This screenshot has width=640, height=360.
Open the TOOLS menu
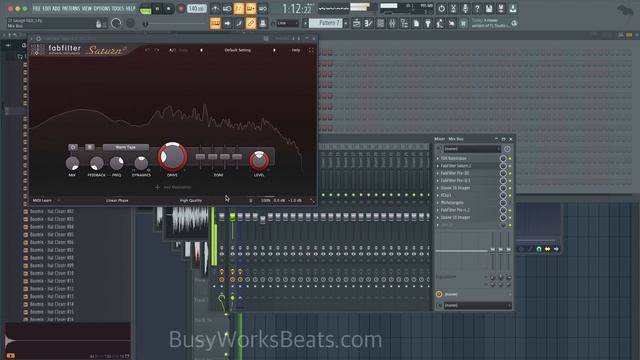tap(118, 9)
